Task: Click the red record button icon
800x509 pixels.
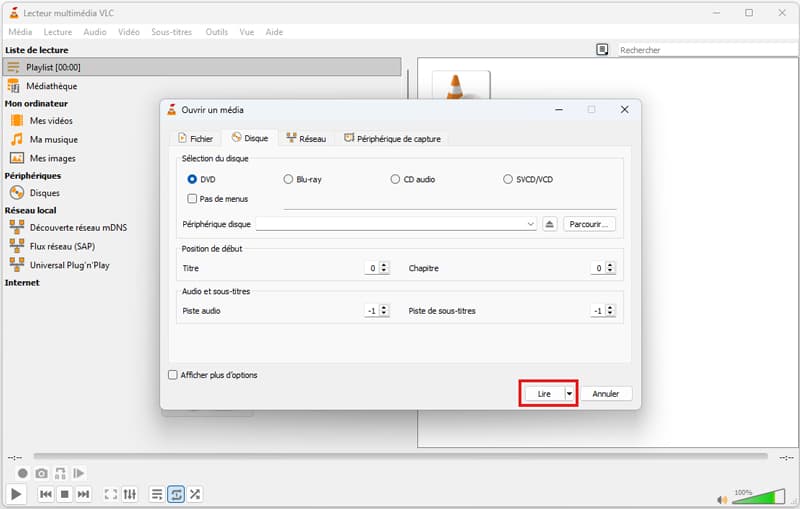Action: coord(22,473)
